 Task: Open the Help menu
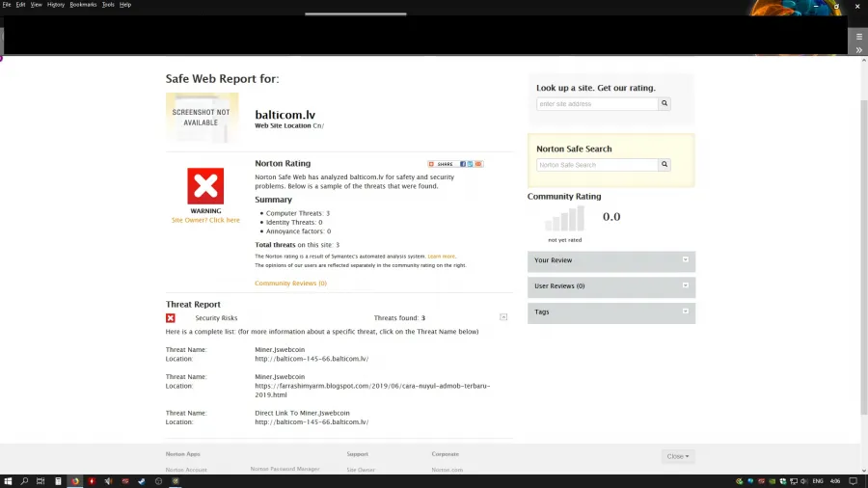125,5
